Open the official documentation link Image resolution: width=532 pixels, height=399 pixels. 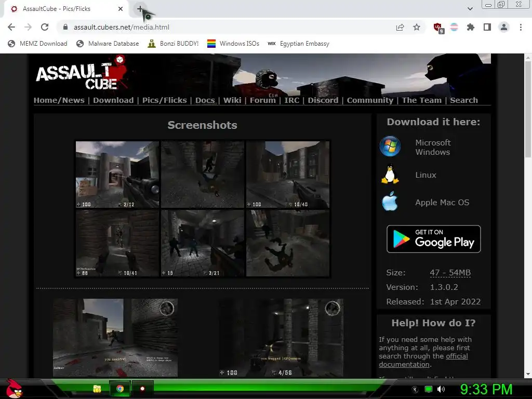point(423,360)
